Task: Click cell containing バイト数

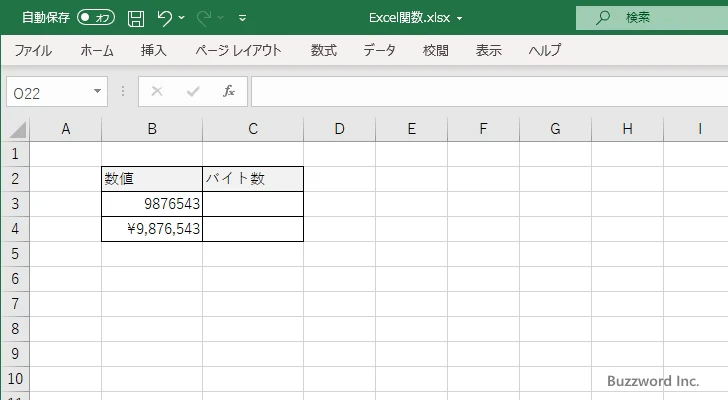Action: coord(253,179)
